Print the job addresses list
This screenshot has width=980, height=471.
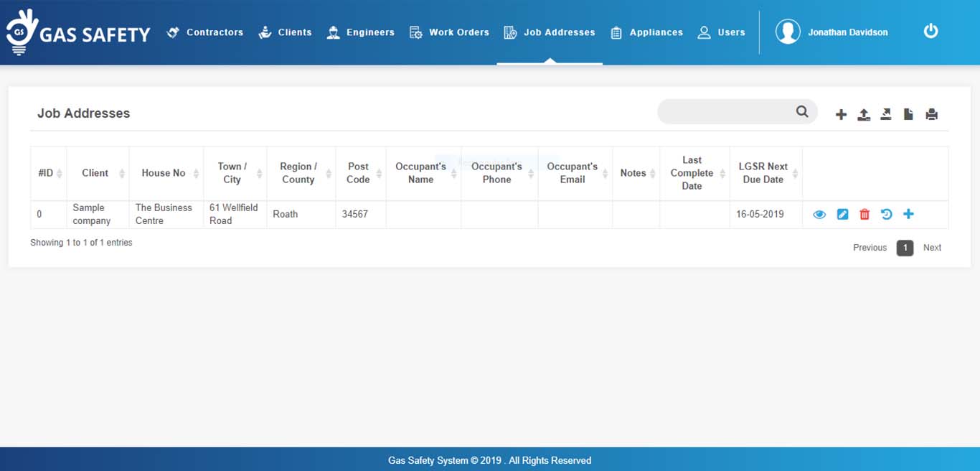point(931,114)
